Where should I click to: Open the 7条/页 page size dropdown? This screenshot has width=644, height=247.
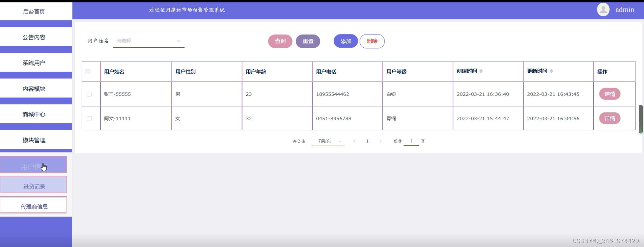click(x=328, y=141)
